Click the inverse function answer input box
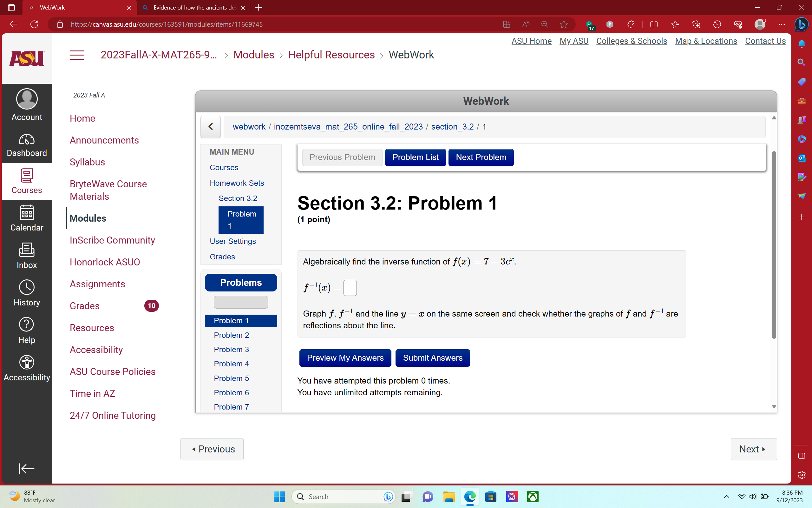This screenshot has width=812, height=508. point(350,288)
